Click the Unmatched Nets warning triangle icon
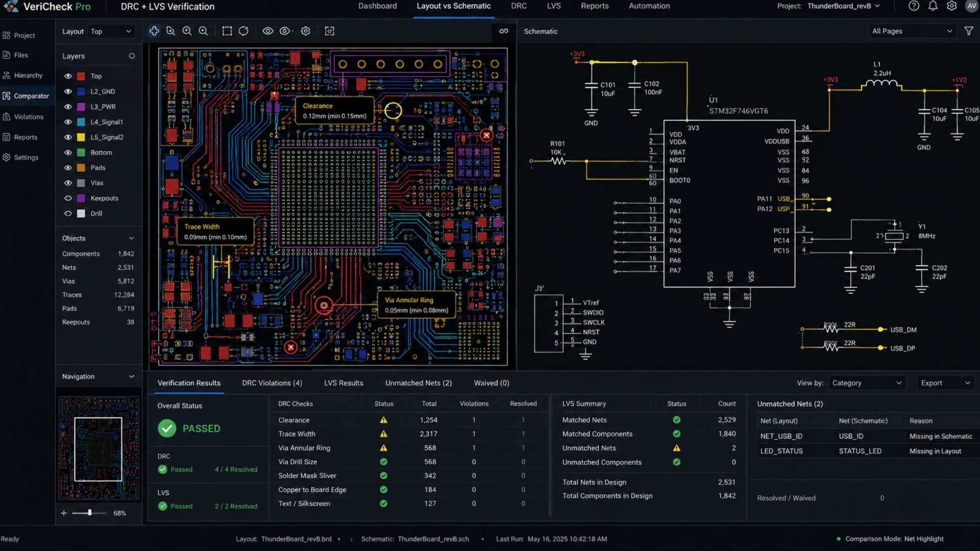Viewport: 980px width, 551px height. (x=676, y=448)
